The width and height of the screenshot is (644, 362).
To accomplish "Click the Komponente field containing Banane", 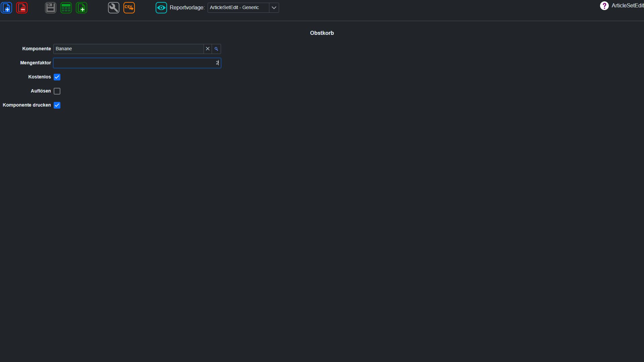I will tap(128, 49).
